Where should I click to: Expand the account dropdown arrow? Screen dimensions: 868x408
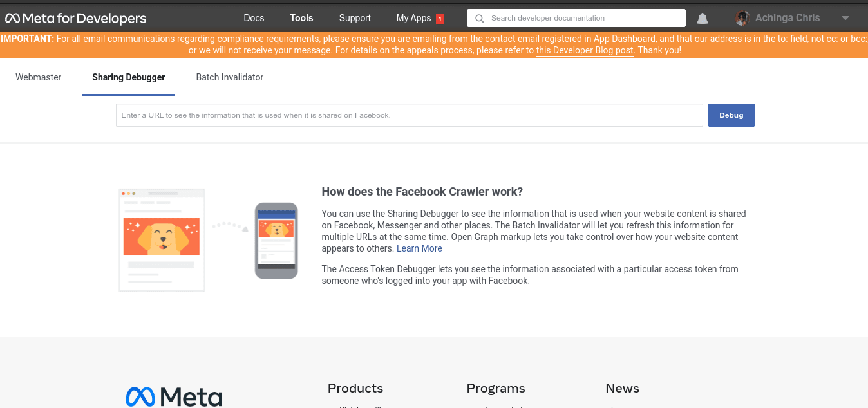point(845,19)
